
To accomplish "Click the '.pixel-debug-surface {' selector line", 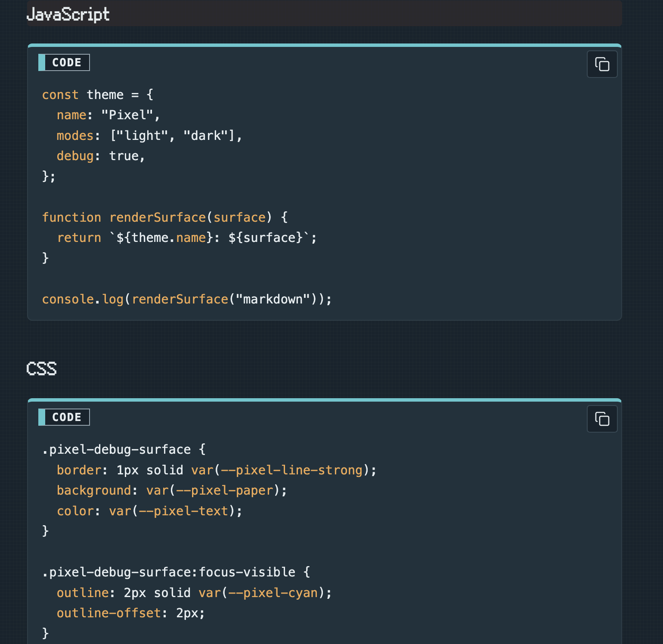I will [x=124, y=449].
